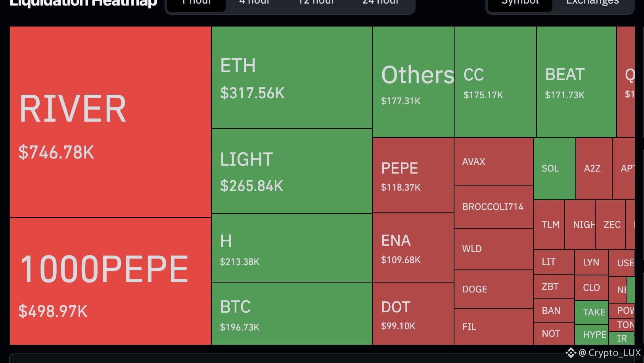The height and width of the screenshot is (363, 644).
Task: Open the RIVER liquidation tile
Action: (110, 122)
